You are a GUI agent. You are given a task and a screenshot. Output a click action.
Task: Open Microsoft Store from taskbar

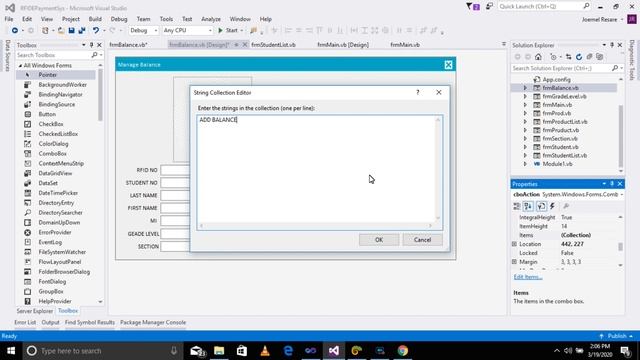242,351
